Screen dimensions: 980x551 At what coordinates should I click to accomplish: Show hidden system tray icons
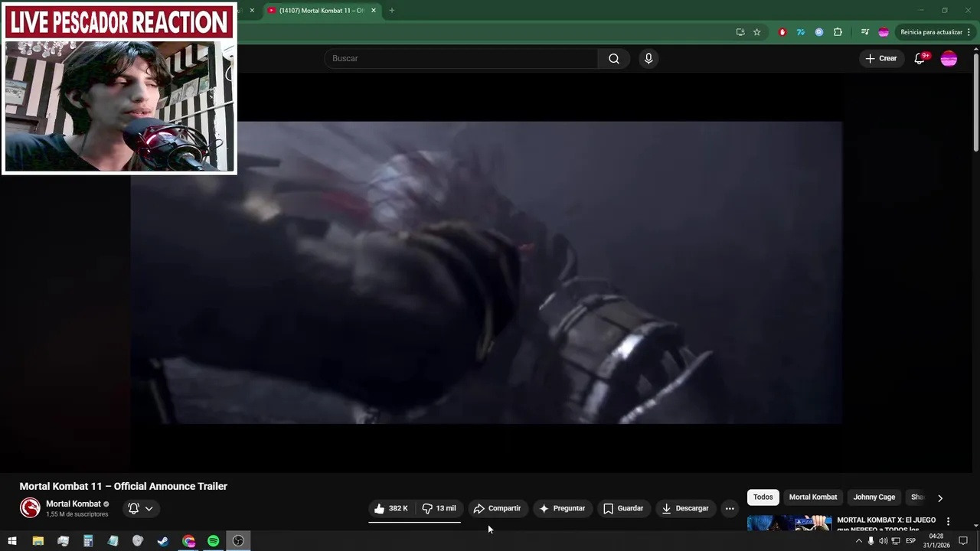point(858,541)
